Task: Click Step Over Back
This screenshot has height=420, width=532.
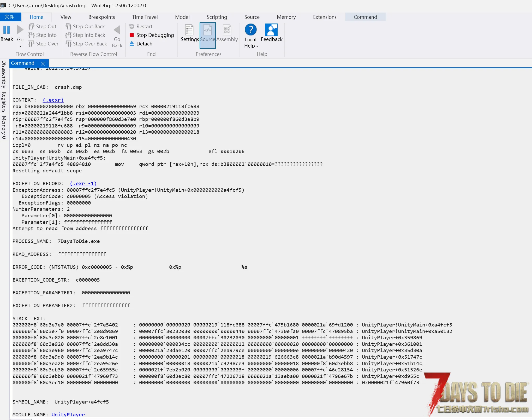Action: [86, 44]
